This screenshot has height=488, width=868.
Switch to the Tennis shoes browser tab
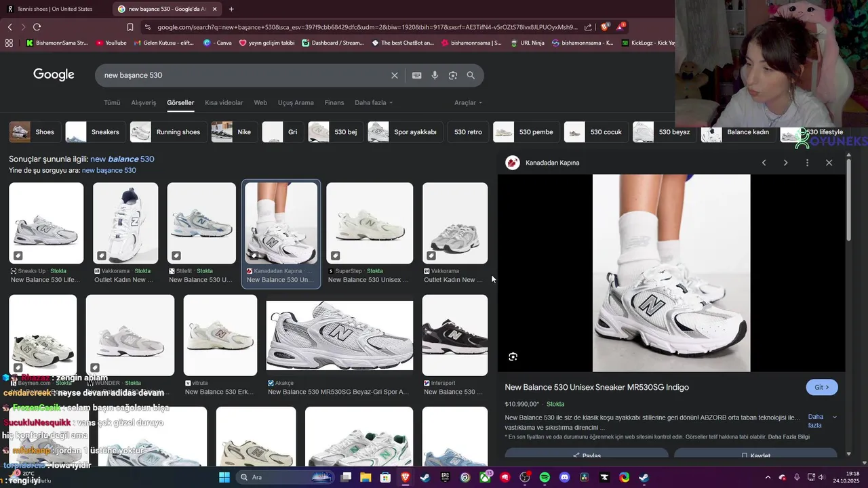coord(54,9)
